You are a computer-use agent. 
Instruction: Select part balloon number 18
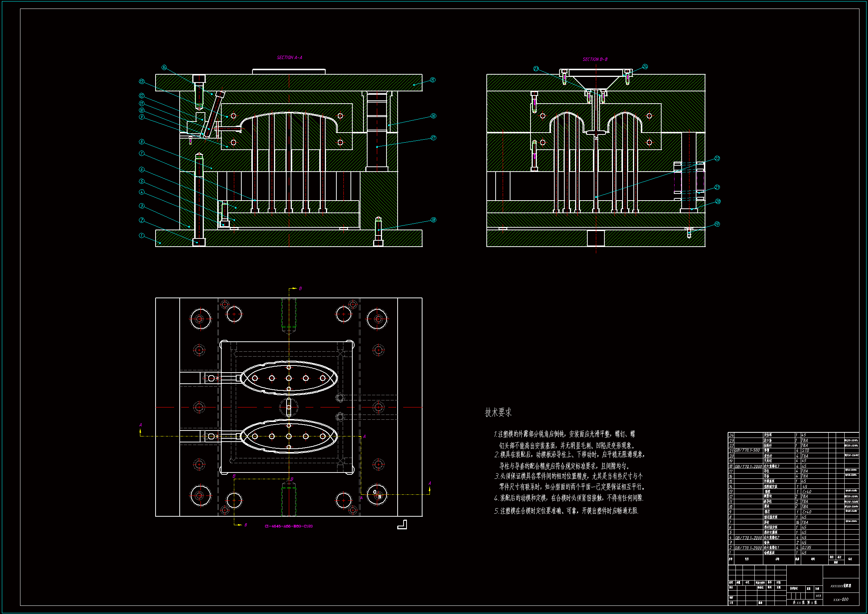click(x=433, y=220)
